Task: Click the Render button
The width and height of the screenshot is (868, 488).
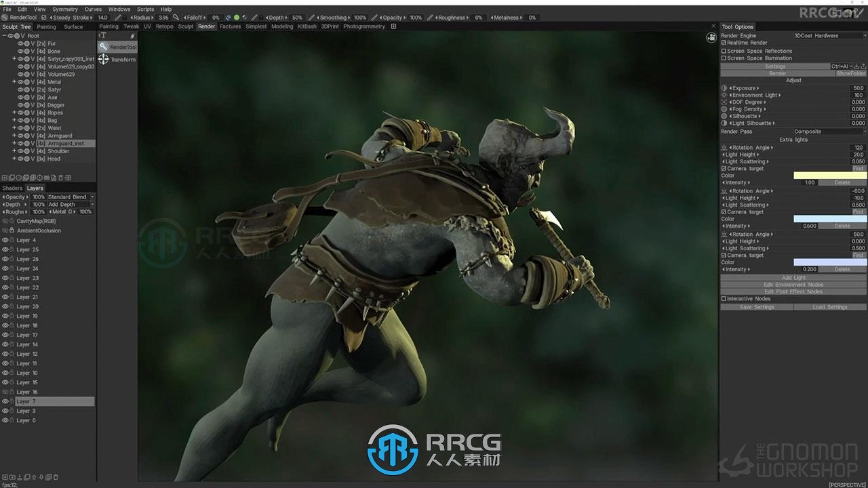Action: pyautogui.click(x=778, y=73)
